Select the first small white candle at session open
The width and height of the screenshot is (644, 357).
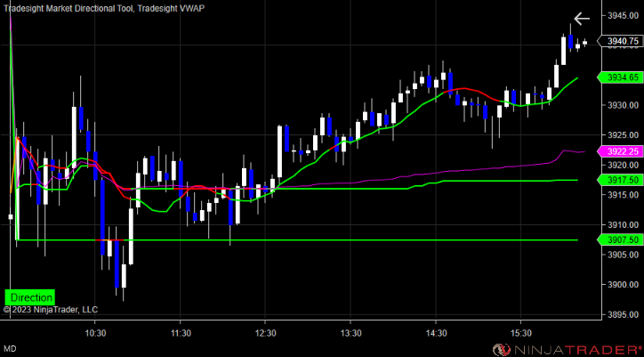(x=11, y=216)
